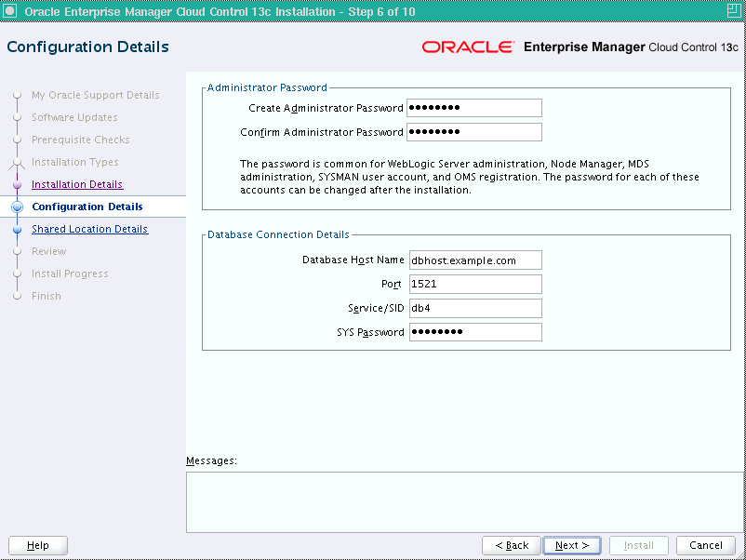Screen dimensions: 746x560
Task: Click the Database Connection Details group title
Action: point(278,234)
